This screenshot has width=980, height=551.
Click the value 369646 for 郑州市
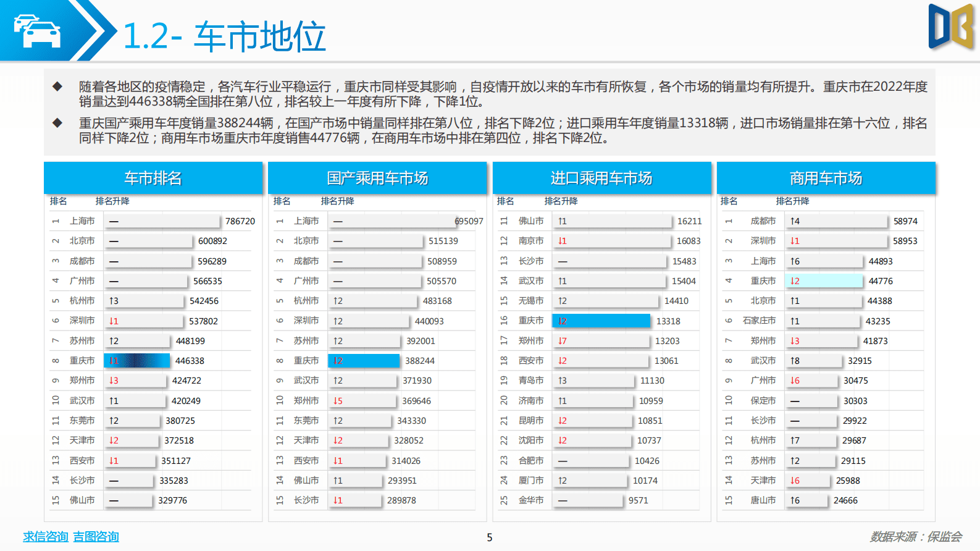tap(417, 401)
